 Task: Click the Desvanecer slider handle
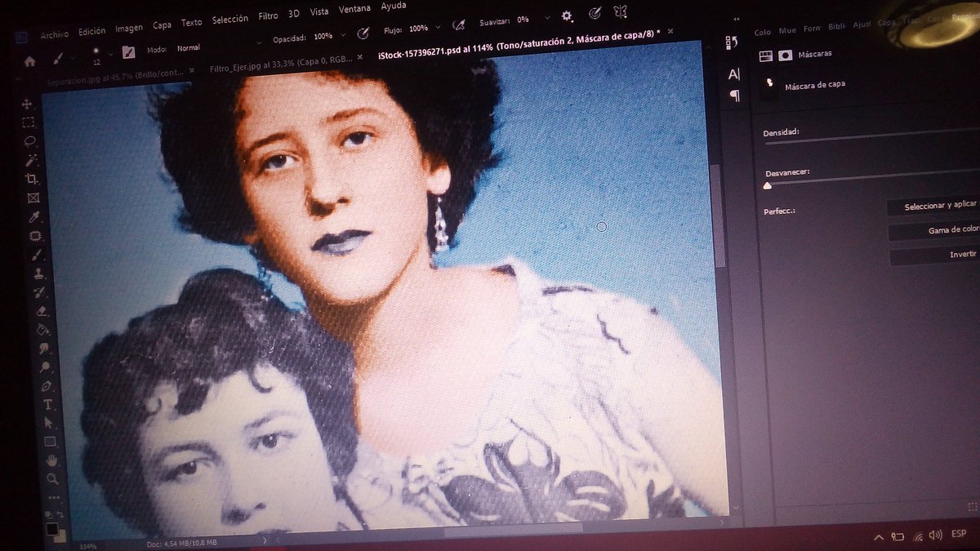click(x=768, y=186)
